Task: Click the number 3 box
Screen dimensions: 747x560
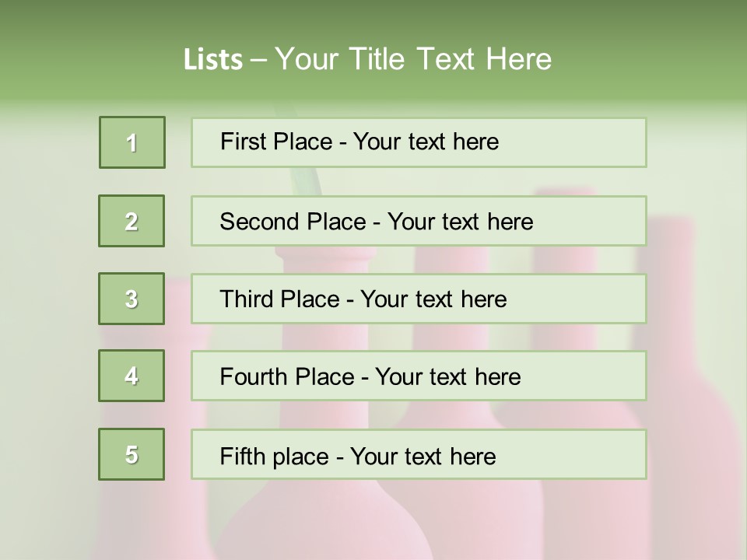Action: 132,299
